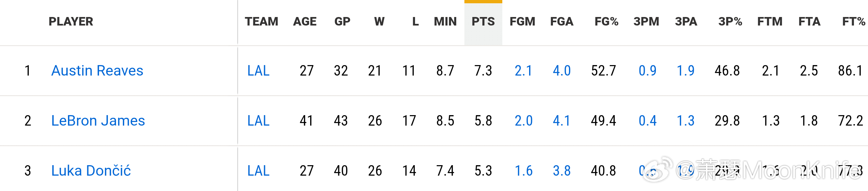Click LAL team link for LeBron James

tap(259, 120)
